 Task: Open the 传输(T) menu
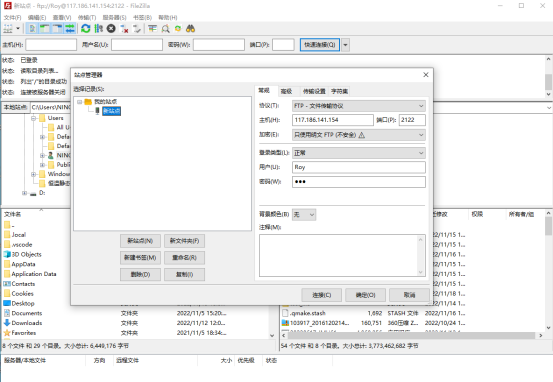87,17
